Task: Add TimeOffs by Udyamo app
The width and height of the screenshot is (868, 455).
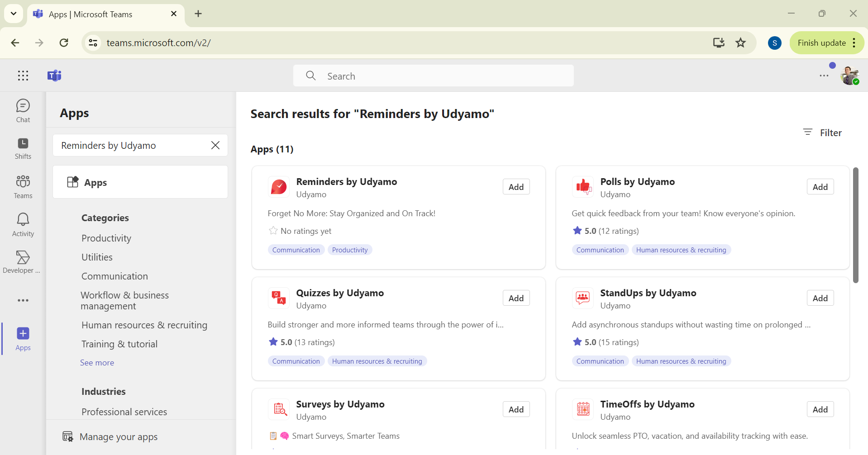Action: (x=820, y=409)
